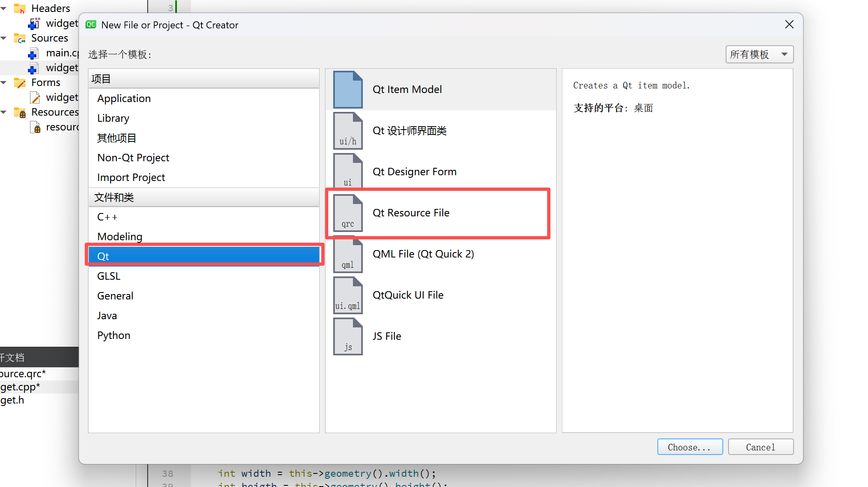The width and height of the screenshot is (868, 487).
Task: Choose the Non-Qt Project category
Action: click(x=133, y=158)
